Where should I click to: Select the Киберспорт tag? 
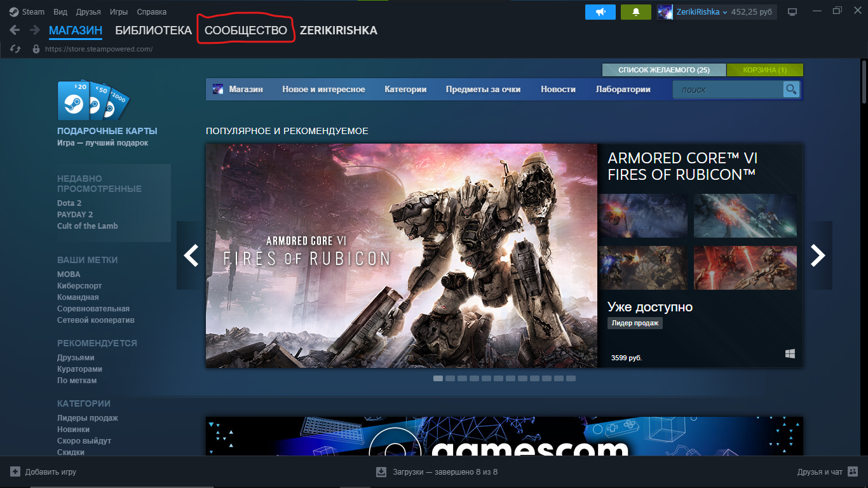79,286
